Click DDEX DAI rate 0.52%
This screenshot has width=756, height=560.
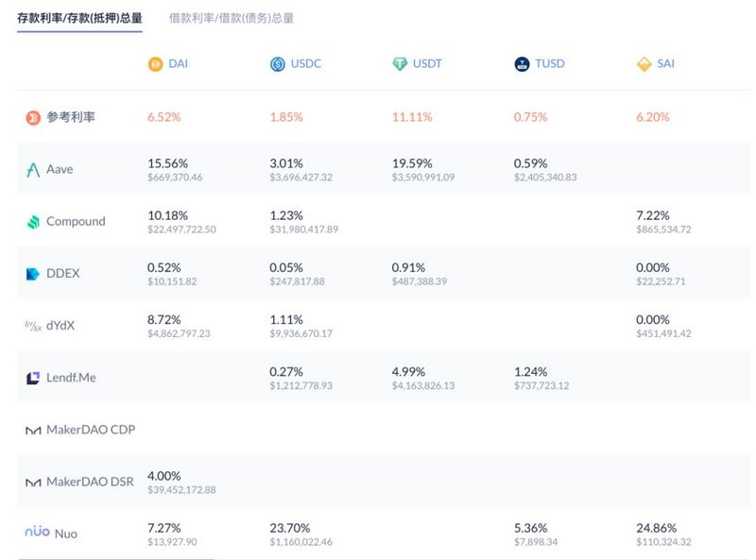(163, 267)
